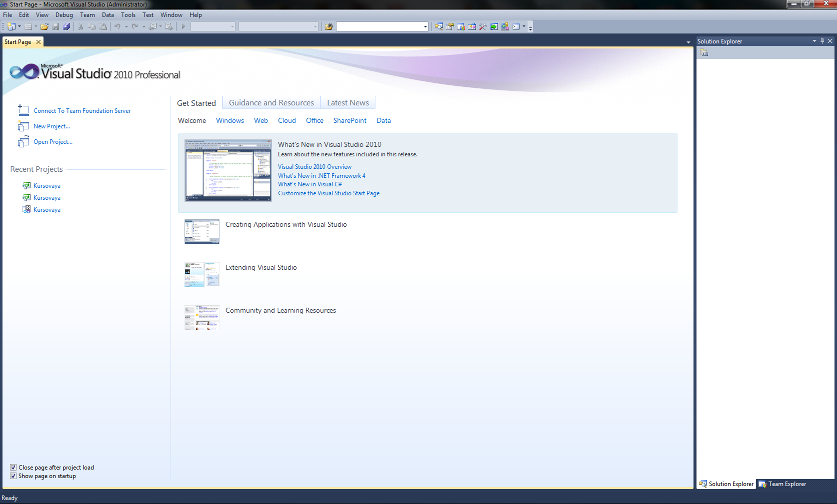Open the first Kursovaya recent project
The width and height of the screenshot is (837, 504).
(x=47, y=186)
